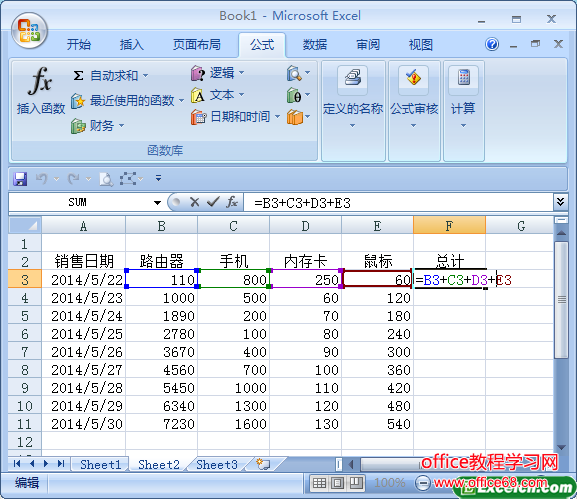Insert a new worksheet tab icon

263,464
